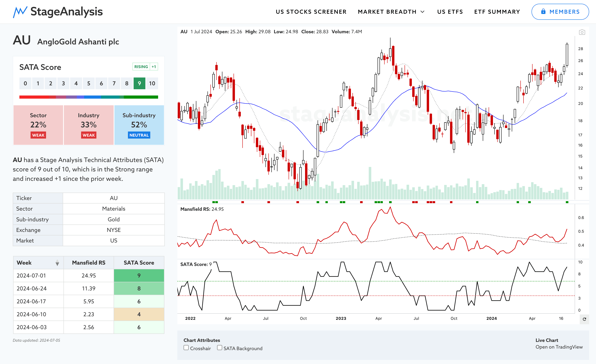Click the Mansfield RS: 24.95 chart label

click(x=202, y=209)
